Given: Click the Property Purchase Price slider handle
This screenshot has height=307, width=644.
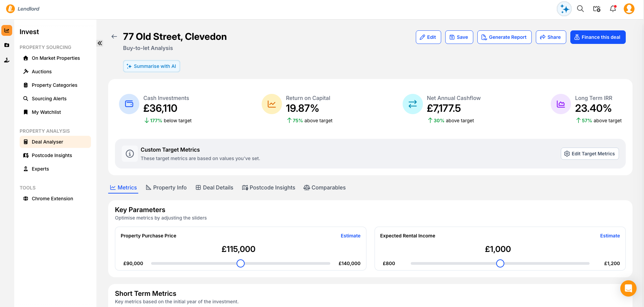Looking at the screenshot, I should pyautogui.click(x=240, y=263).
